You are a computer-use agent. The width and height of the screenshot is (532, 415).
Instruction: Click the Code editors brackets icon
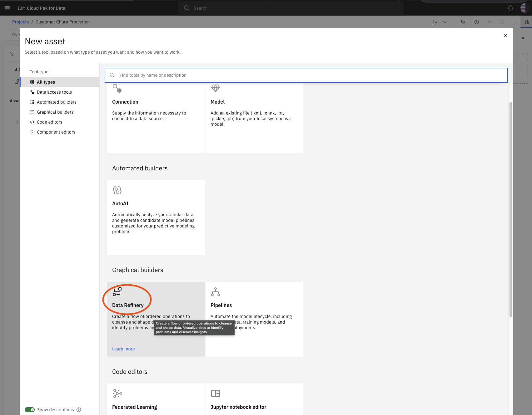[x=32, y=122]
